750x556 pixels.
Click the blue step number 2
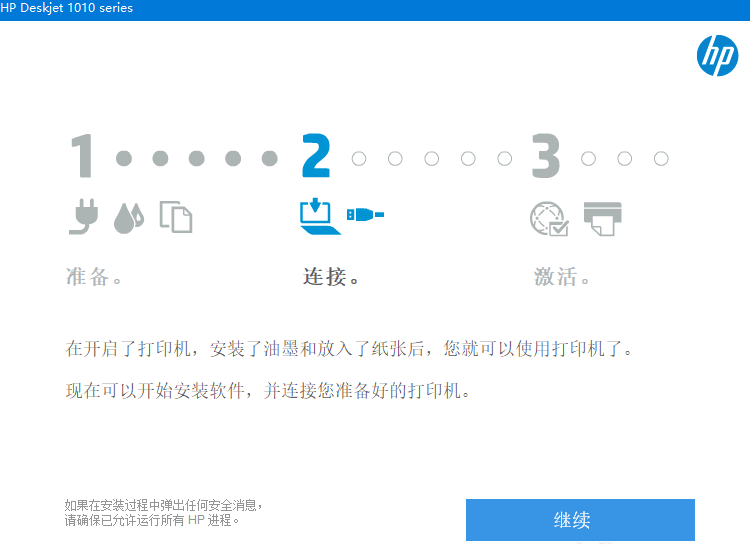[x=316, y=156]
